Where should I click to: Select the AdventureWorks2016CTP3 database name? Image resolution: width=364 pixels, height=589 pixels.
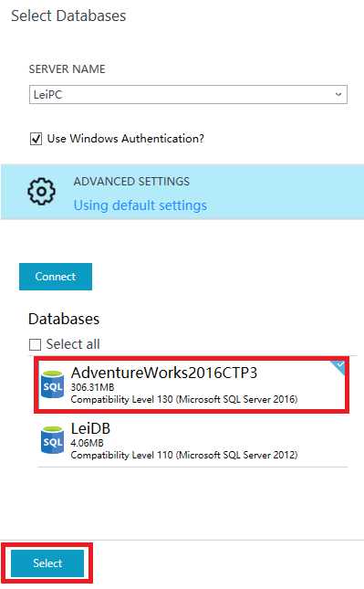coord(164,373)
